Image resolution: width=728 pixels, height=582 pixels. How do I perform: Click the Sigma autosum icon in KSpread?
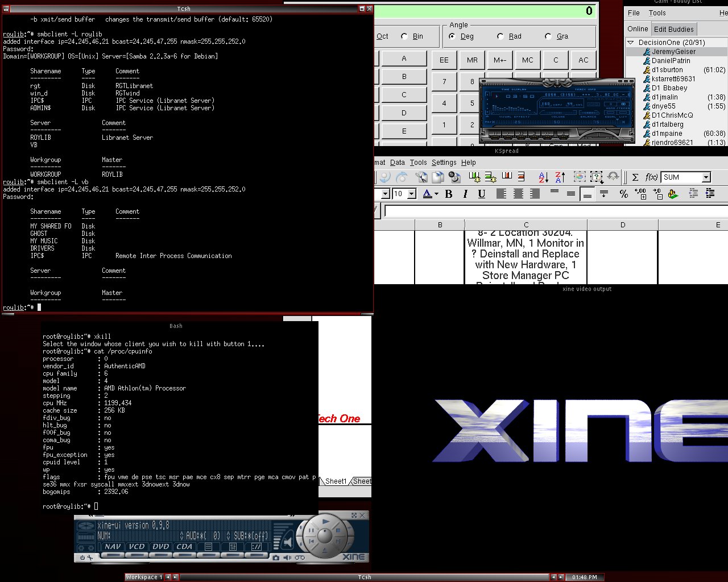635,177
